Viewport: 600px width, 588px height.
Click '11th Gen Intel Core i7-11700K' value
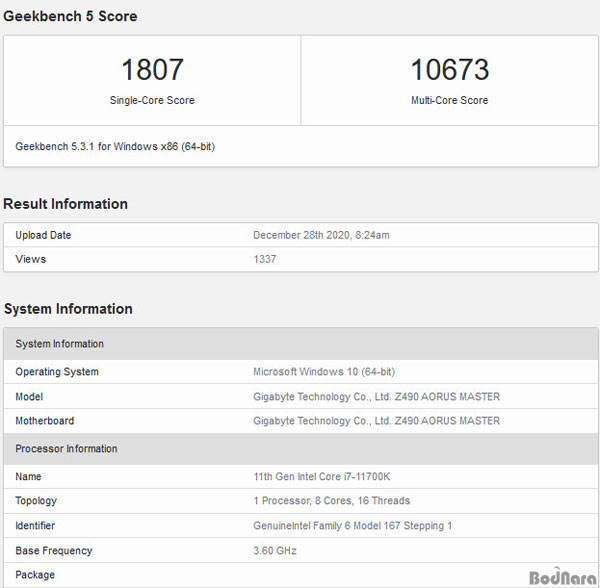point(321,477)
